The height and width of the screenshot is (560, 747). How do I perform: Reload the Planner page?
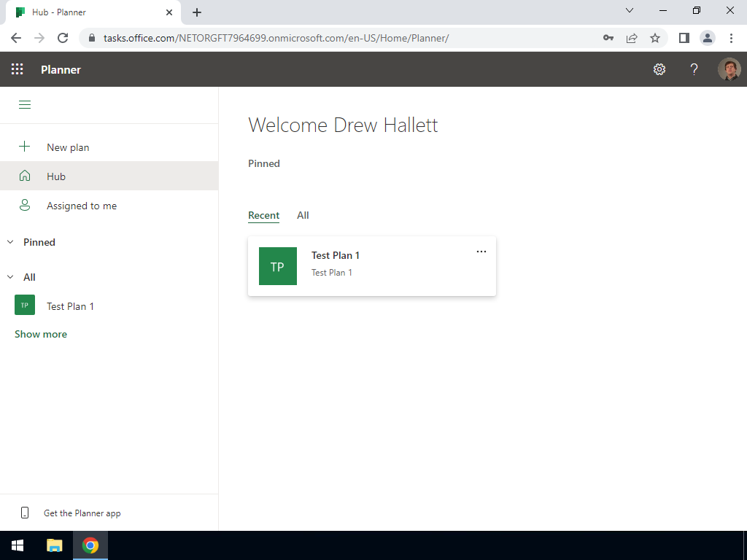coord(63,38)
